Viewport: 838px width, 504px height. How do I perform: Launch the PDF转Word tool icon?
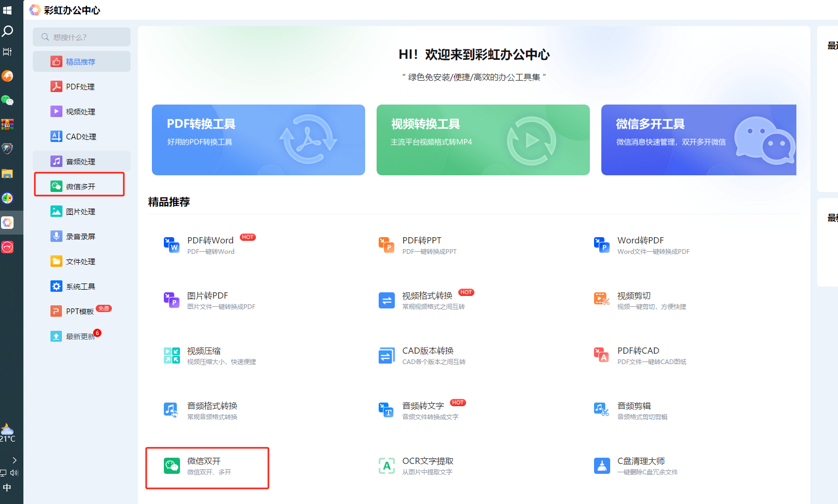[x=172, y=245]
